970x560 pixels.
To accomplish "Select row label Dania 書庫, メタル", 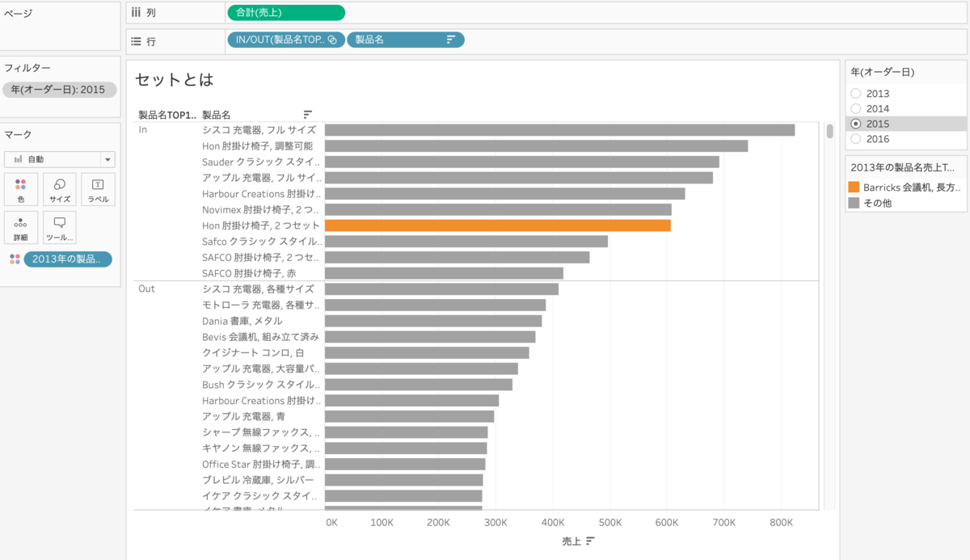I will [242, 321].
